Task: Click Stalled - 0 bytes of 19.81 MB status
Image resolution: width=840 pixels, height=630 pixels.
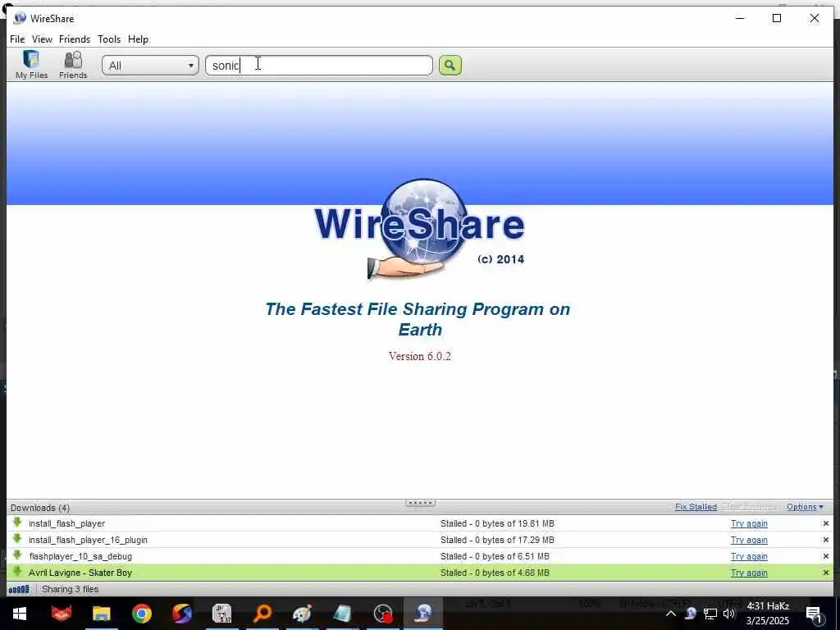Action: (497, 523)
